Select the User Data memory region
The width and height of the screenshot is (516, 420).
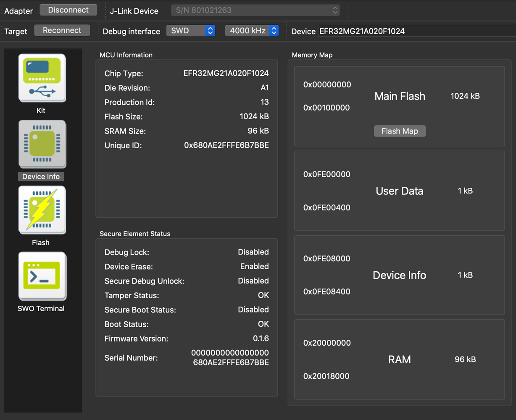(399, 191)
